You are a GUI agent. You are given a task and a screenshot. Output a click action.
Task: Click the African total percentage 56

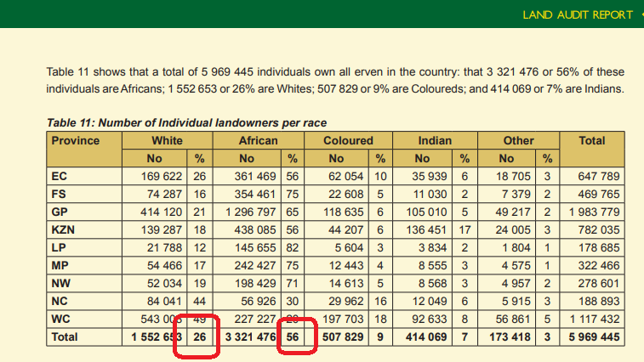point(293,337)
